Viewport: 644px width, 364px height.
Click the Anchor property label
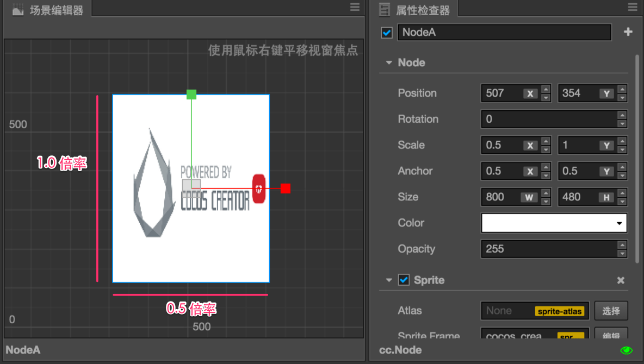[x=415, y=171]
